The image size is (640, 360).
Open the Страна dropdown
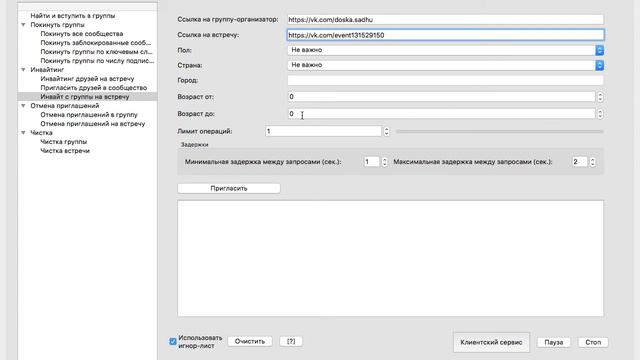(x=445, y=65)
